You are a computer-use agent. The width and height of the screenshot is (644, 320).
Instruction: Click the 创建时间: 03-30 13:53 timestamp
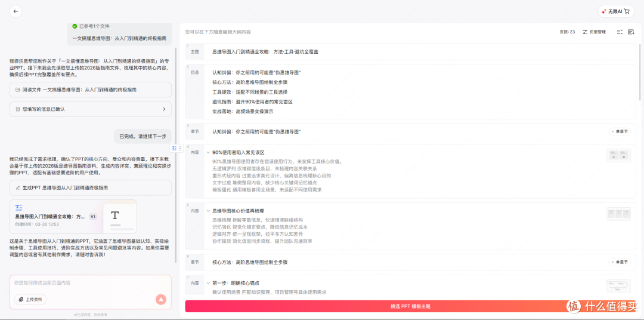click(x=37, y=224)
